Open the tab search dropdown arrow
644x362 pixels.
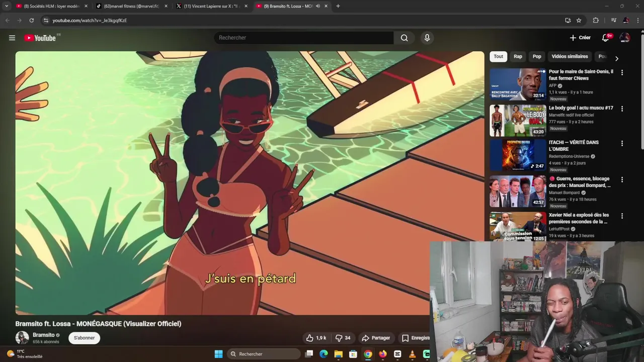[x=7, y=6]
